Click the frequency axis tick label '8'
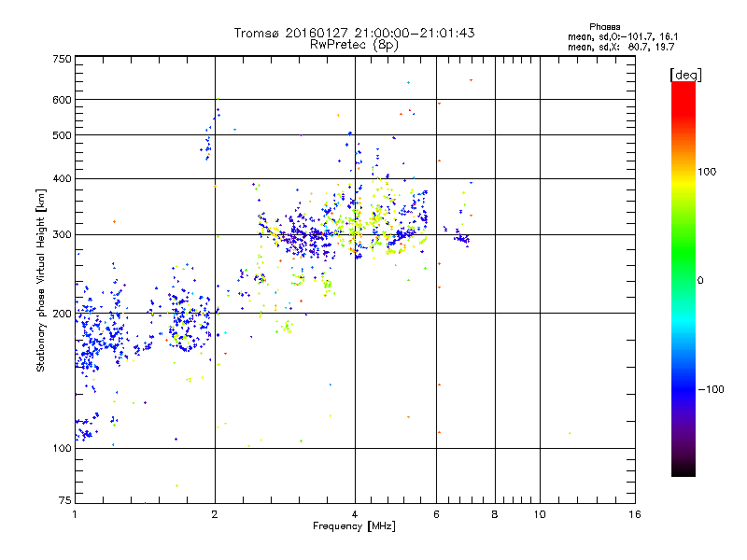The width and height of the screenshot is (747, 560). tap(495, 514)
